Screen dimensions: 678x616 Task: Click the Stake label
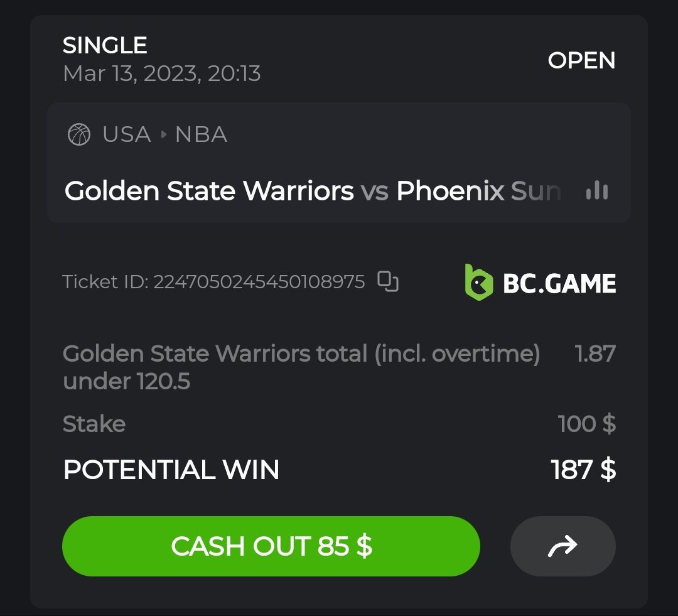coord(94,424)
